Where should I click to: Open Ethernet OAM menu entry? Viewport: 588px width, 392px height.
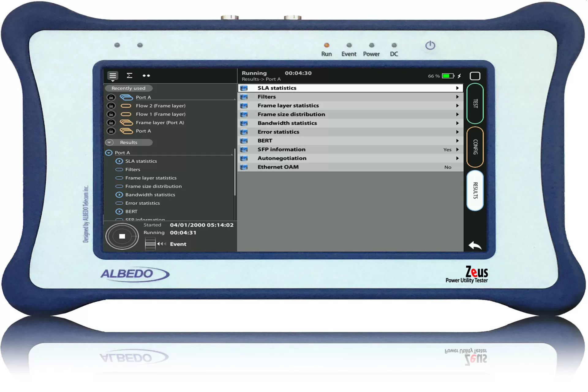[350, 167]
